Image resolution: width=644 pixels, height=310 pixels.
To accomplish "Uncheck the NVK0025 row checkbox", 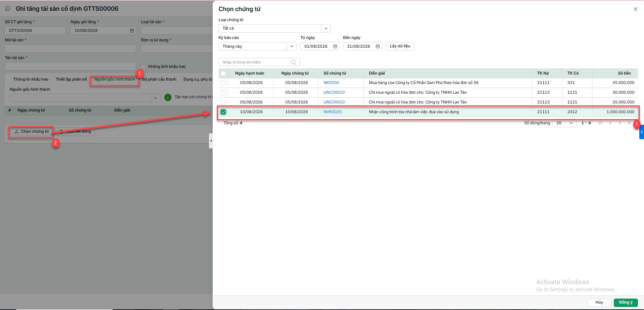I will (x=223, y=112).
